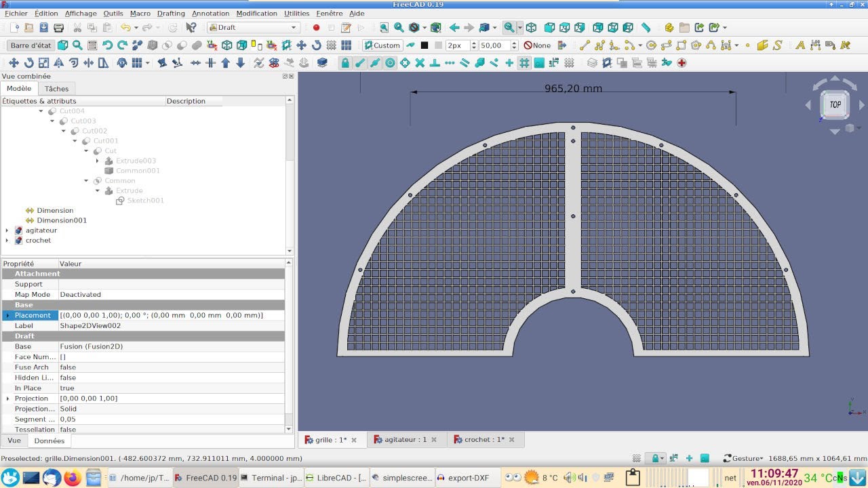Select the Draft Rotate tool
The height and width of the screenshot is (488, 868).
[x=28, y=63]
